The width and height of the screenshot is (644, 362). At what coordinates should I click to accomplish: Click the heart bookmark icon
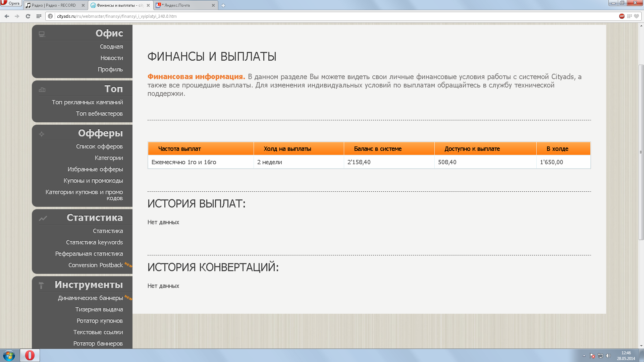(x=636, y=16)
